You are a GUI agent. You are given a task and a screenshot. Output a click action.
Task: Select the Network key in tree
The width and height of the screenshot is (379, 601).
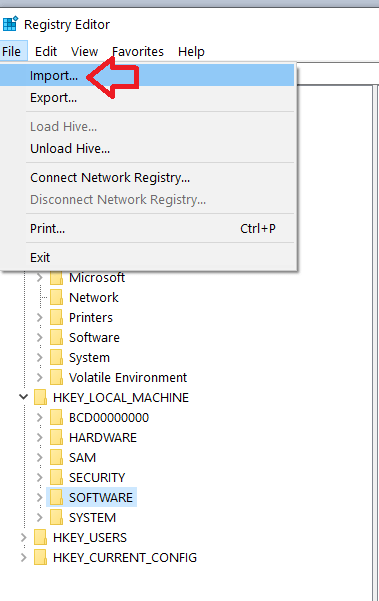[94, 297]
